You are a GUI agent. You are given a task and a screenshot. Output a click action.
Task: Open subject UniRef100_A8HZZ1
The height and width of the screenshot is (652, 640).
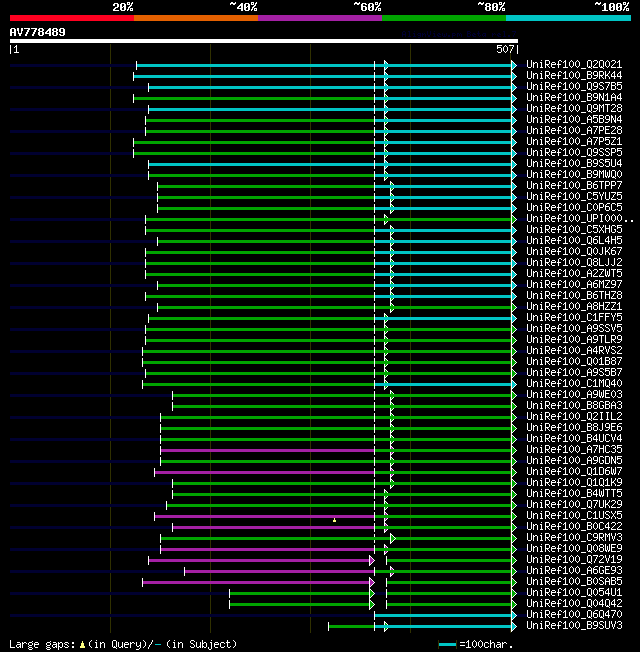[574, 306]
